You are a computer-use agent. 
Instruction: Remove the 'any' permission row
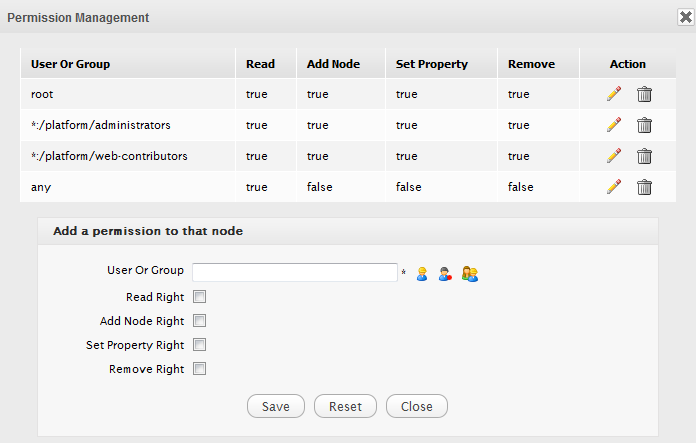coord(645,187)
